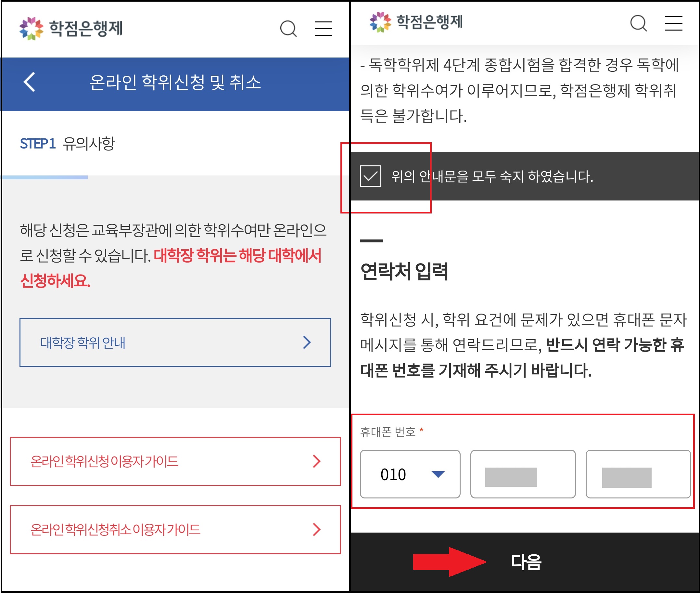700x593 pixels.
Task: Click the search icon in left header
Action: (288, 29)
